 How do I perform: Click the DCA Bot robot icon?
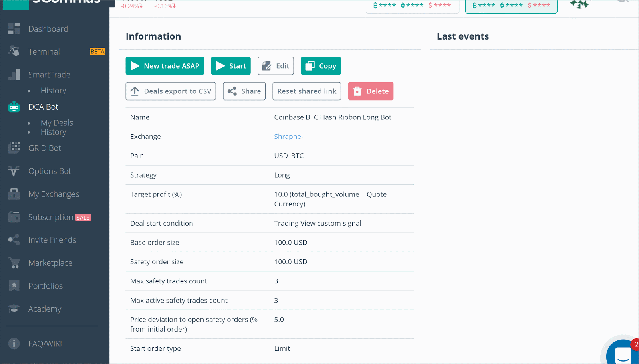coord(14,107)
